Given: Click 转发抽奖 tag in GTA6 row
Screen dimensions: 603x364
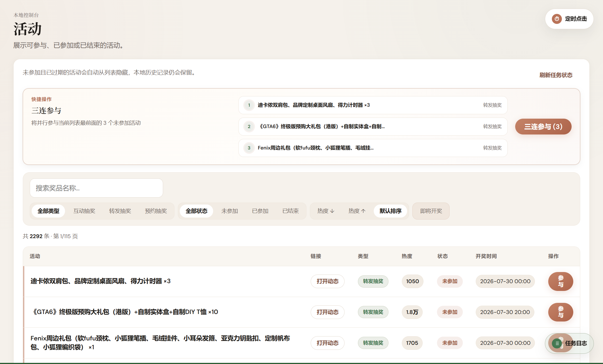Looking at the screenshot, I should pos(373,312).
